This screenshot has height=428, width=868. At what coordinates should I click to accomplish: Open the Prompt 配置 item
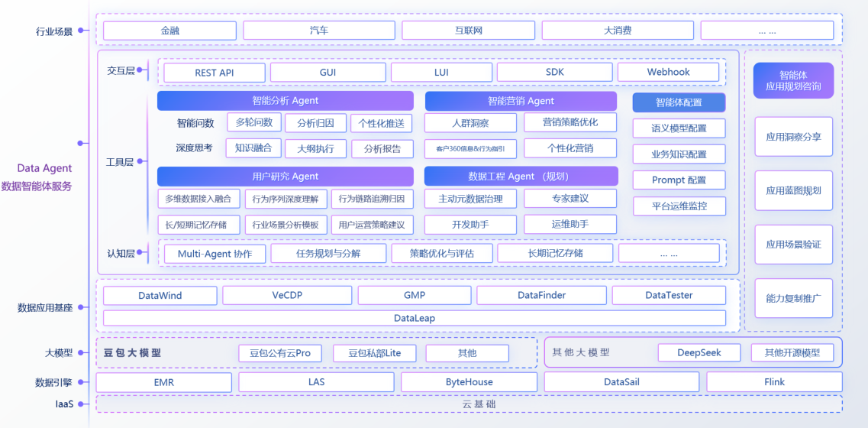click(x=679, y=180)
